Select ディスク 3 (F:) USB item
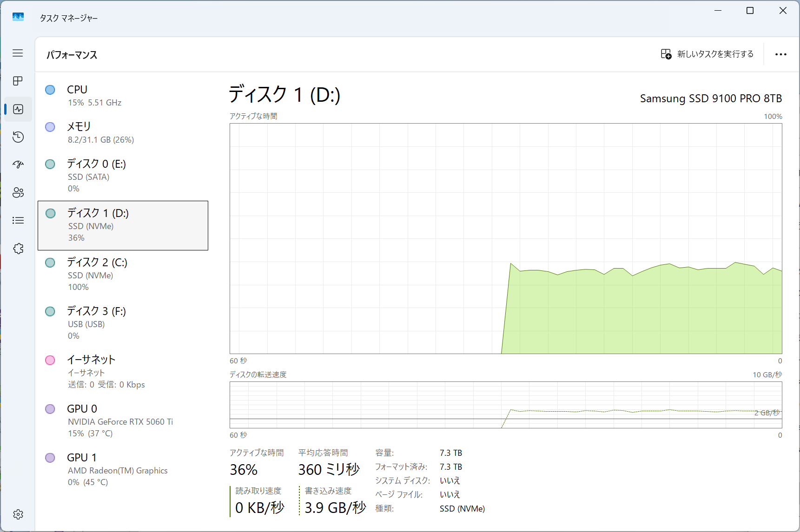 (x=123, y=323)
